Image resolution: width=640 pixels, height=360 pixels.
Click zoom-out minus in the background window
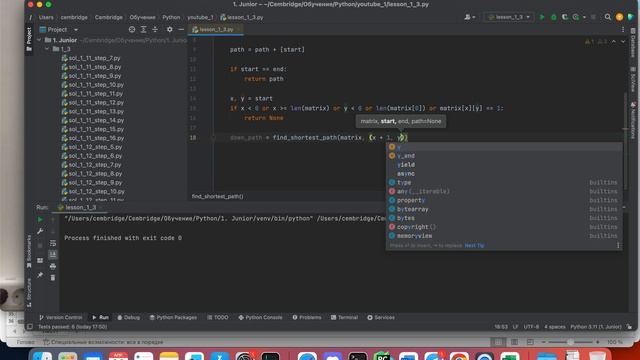click(x=543, y=342)
